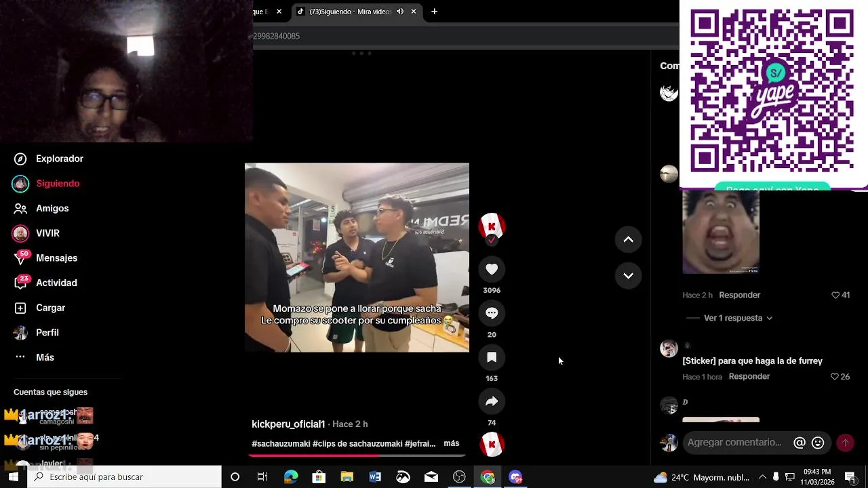The image size is (868, 488).
Task: Open the Windows notification center icon
Action: point(850,477)
